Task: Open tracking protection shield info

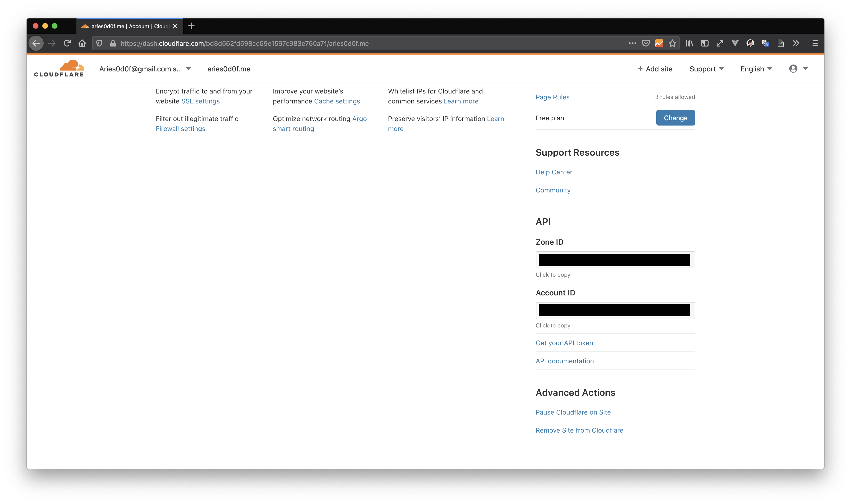Action: pyautogui.click(x=99, y=43)
